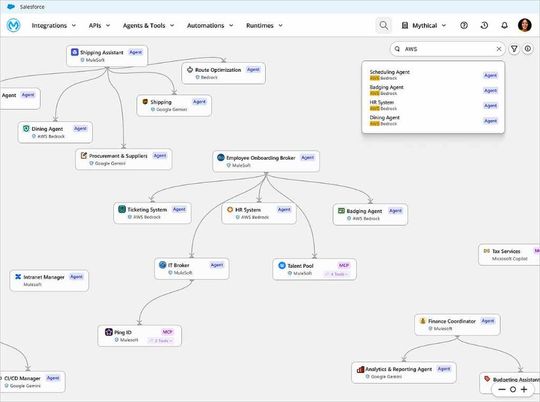
Task: Select Dining Agent search result
Action: click(x=433, y=120)
